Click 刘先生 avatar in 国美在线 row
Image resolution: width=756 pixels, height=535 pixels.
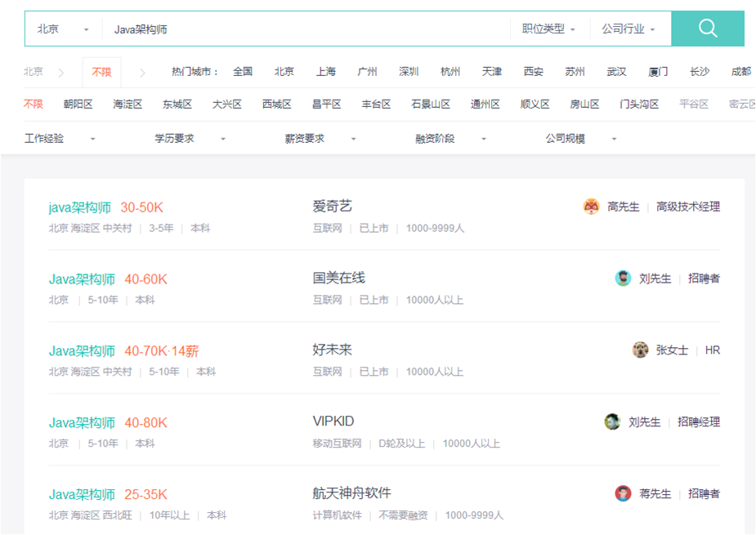click(x=623, y=278)
